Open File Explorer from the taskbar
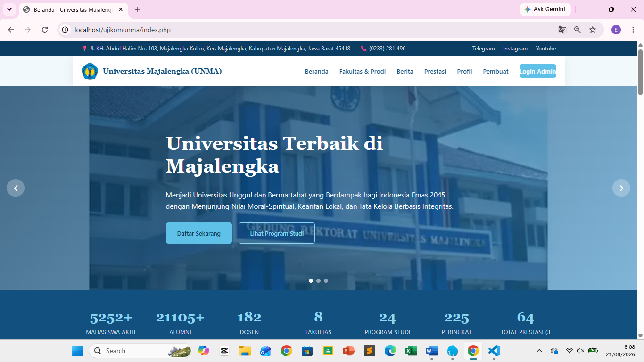 point(245,351)
